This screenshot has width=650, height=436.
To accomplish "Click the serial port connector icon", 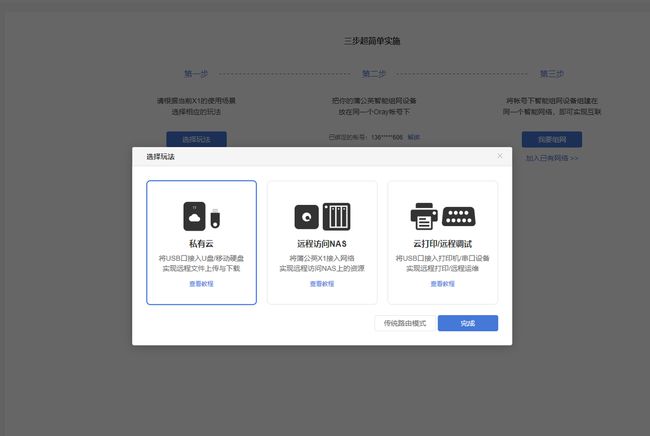I will click(x=458, y=216).
